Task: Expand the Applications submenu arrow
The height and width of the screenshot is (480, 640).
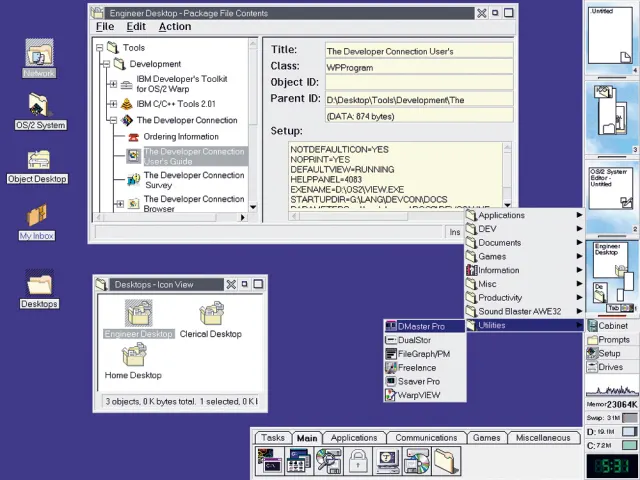Action: 579,215
